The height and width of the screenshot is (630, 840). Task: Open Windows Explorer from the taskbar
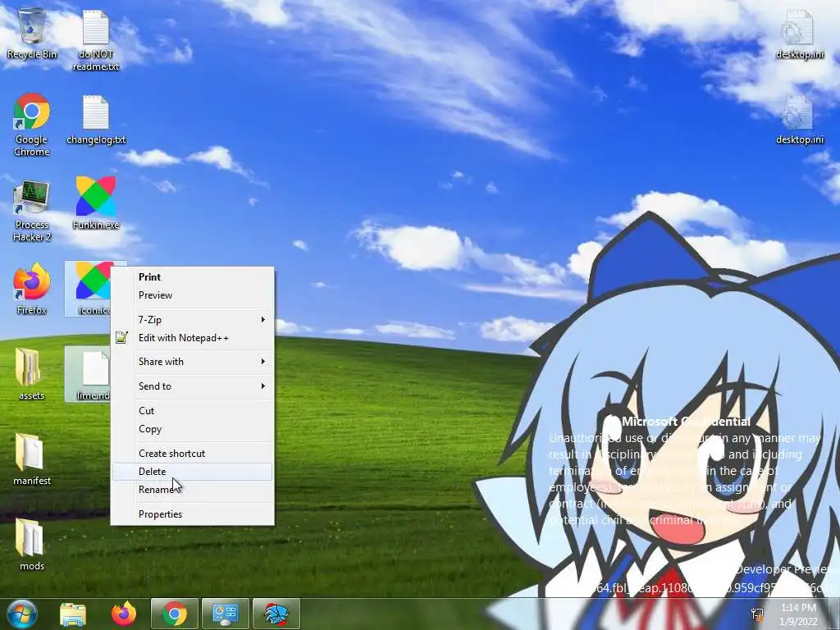pyautogui.click(x=73, y=614)
